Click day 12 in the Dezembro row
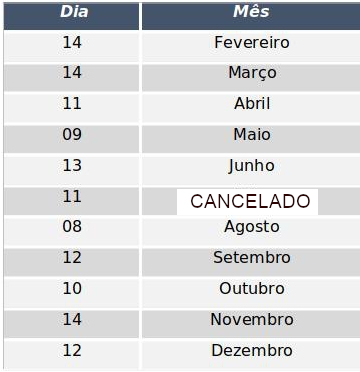 pyautogui.click(x=72, y=350)
